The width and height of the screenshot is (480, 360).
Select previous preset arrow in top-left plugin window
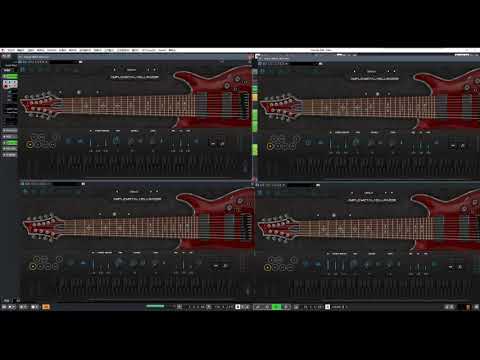click(x=115, y=70)
